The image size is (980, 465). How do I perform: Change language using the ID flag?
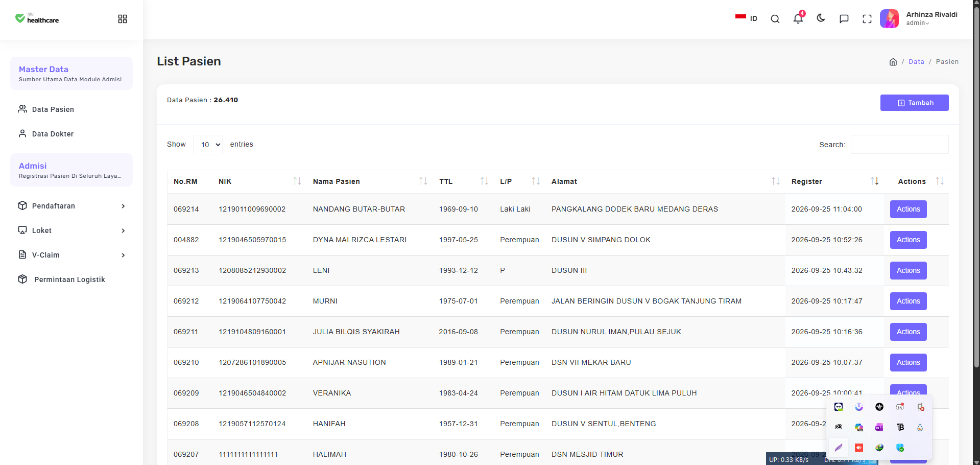pos(746,18)
